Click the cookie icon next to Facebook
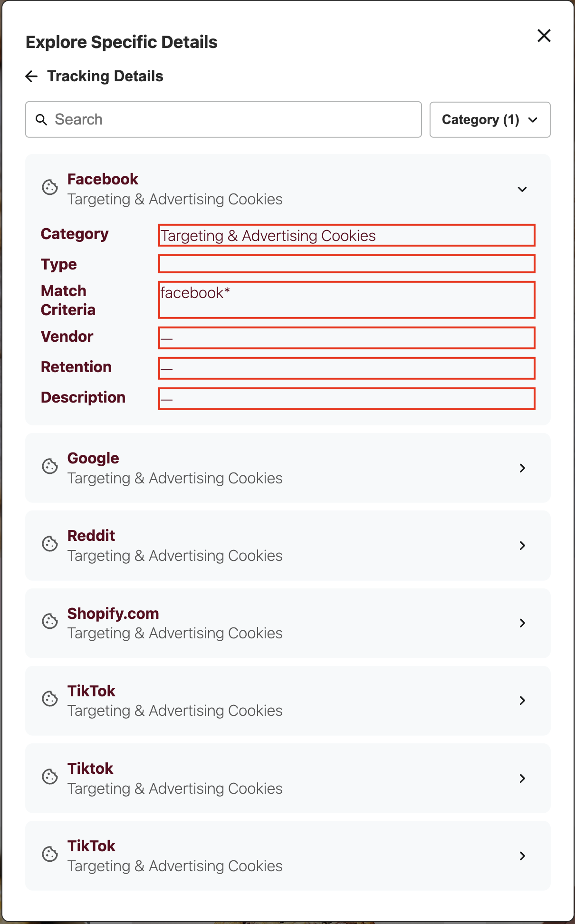 tap(49, 188)
